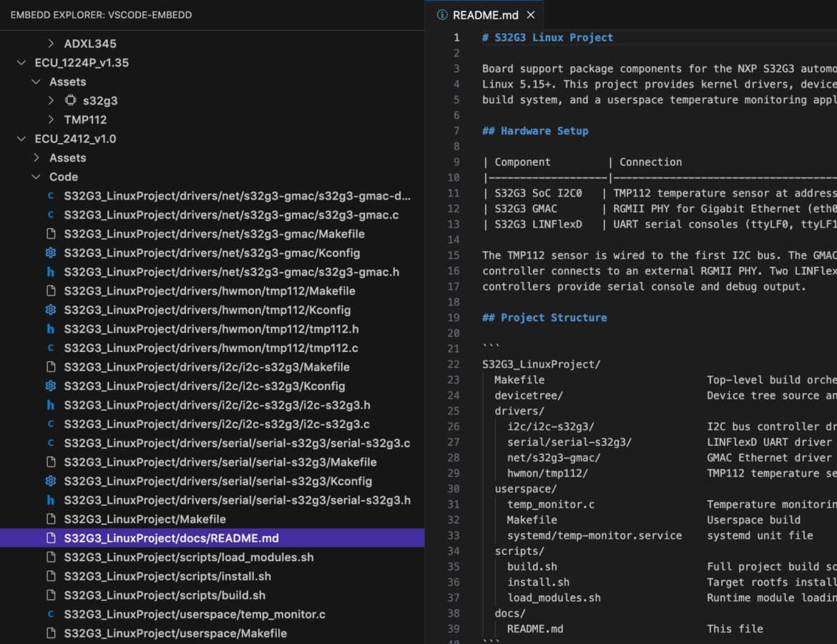Click file icon of load_modules.sh
The height and width of the screenshot is (644, 837).
click(x=51, y=557)
